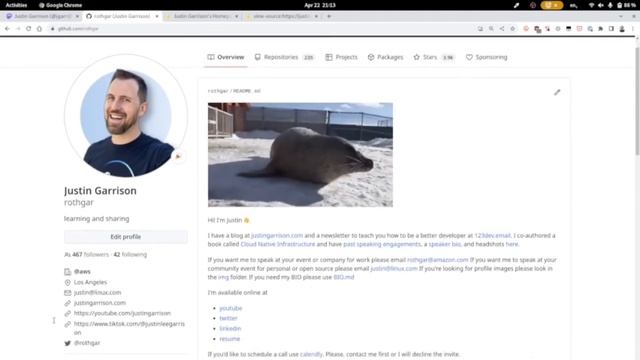The height and width of the screenshot is (360, 640).
Task: Open the browser home page icon
Action: [x=39, y=29]
